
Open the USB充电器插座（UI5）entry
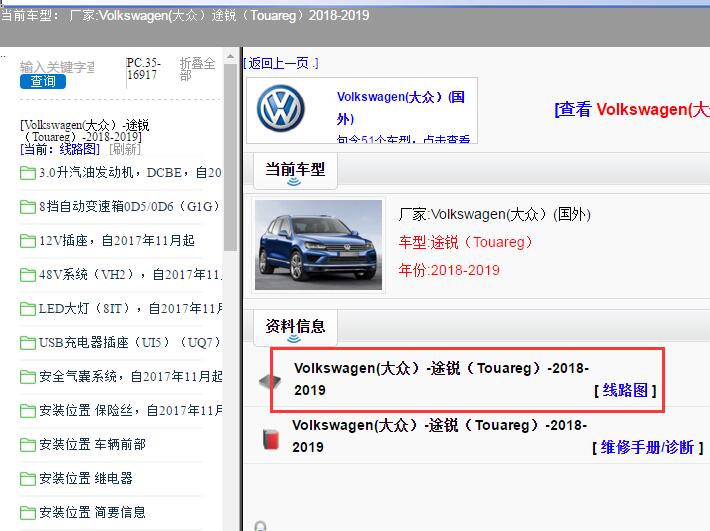pyautogui.click(x=130, y=342)
